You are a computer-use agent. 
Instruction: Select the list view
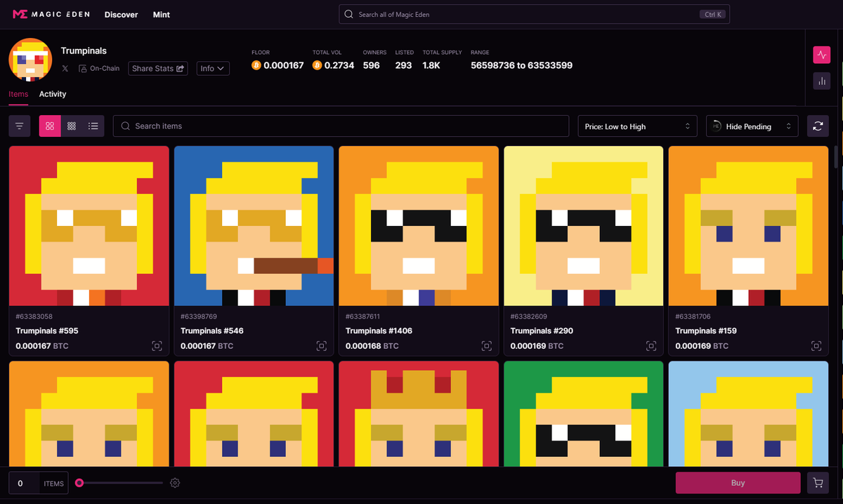93,126
